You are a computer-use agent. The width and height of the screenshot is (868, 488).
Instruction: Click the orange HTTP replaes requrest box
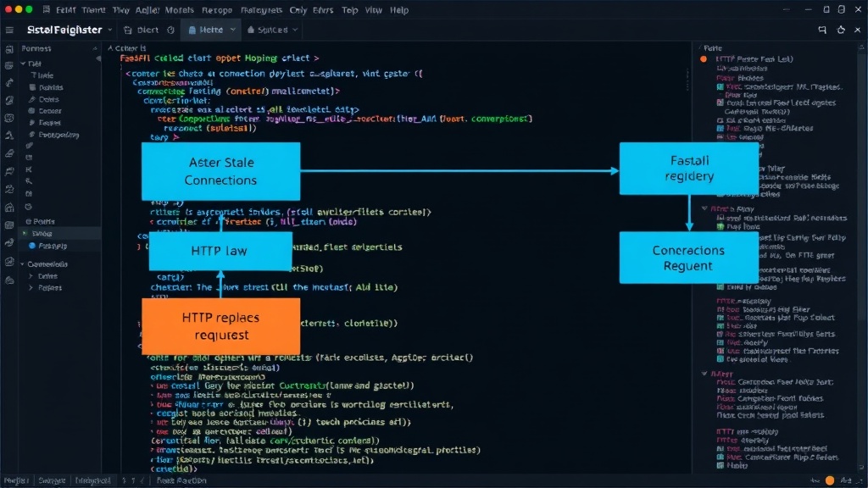click(x=221, y=326)
